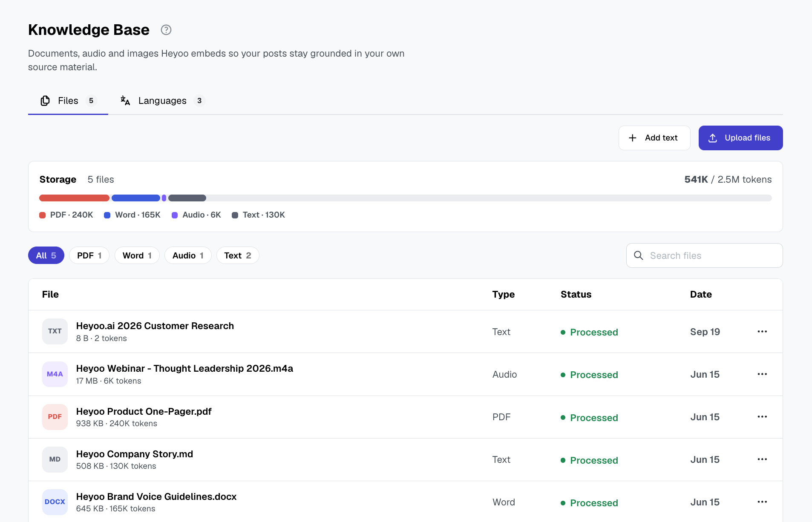
Task: Click the Languages translate icon
Action: [x=125, y=100]
